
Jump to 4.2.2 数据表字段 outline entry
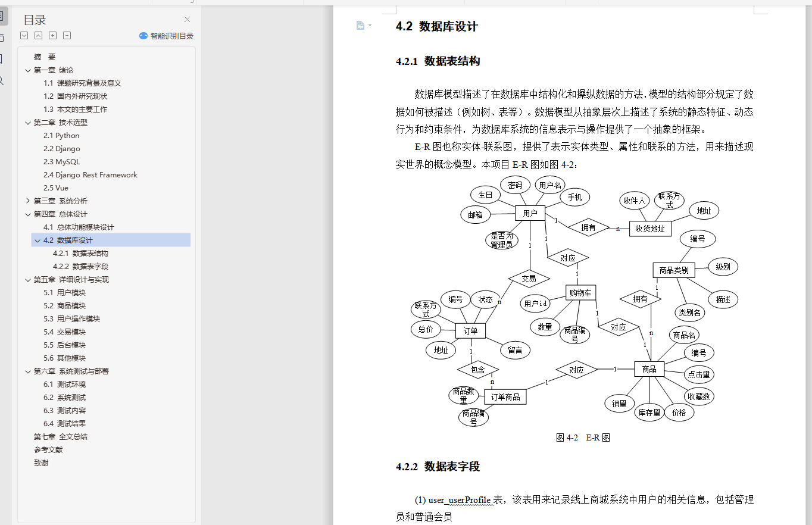(x=80, y=267)
